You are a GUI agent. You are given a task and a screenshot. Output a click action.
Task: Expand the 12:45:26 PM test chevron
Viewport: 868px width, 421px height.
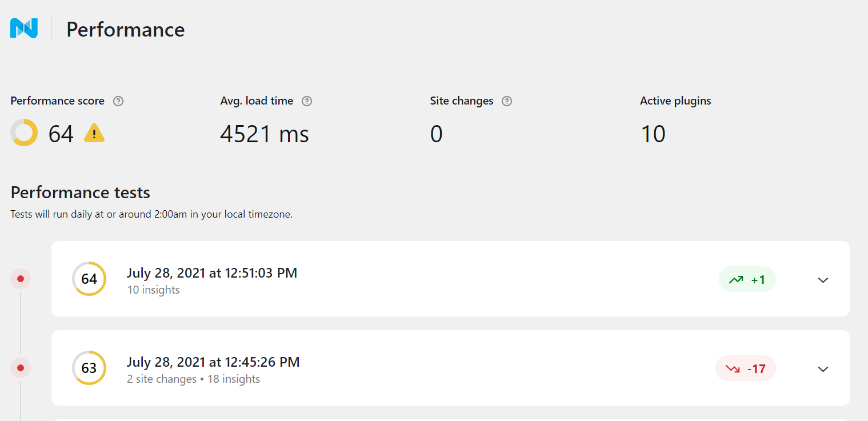[x=823, y=369]
